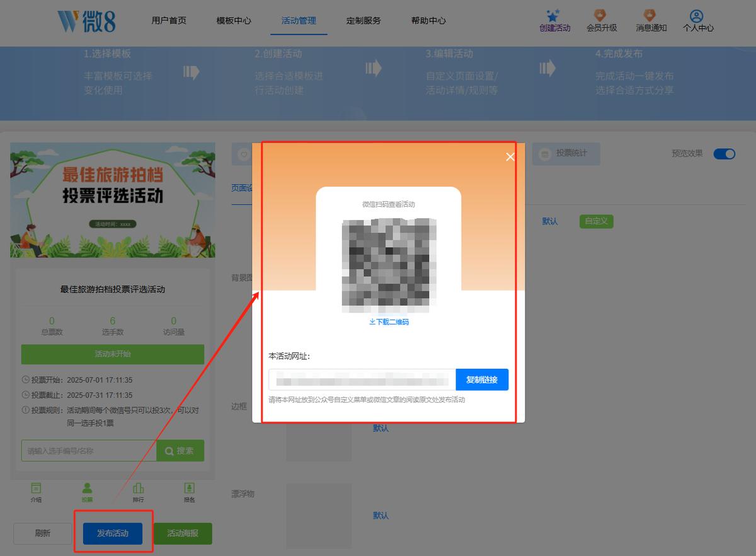This screenshot has height=556, width=756.
Task: Open the 帮助中心 menu item
Action: (x=428, y=20)
